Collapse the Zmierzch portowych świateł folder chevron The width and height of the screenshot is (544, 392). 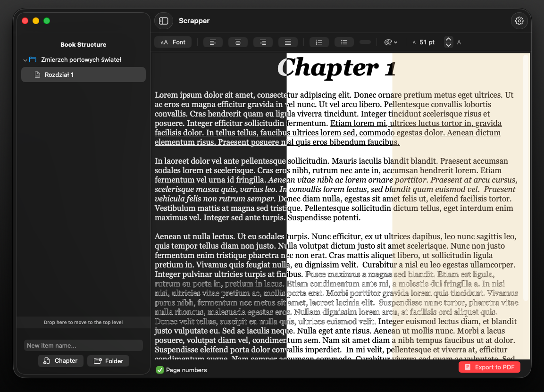(25, 60)
